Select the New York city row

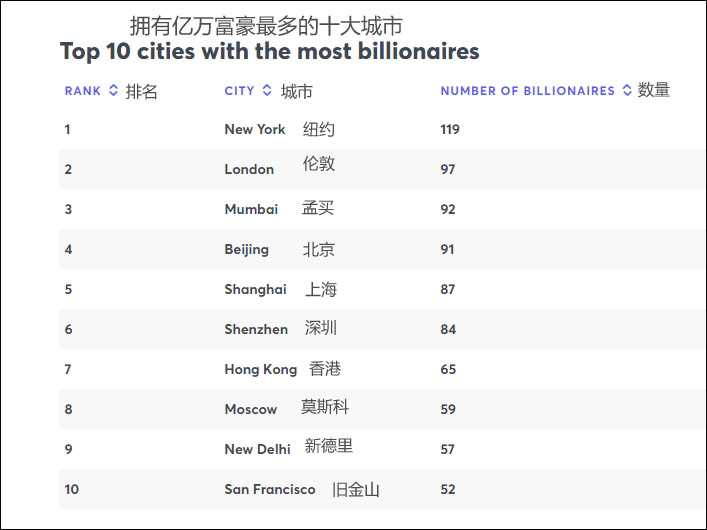pyautogui.click(x=255, y=129)
